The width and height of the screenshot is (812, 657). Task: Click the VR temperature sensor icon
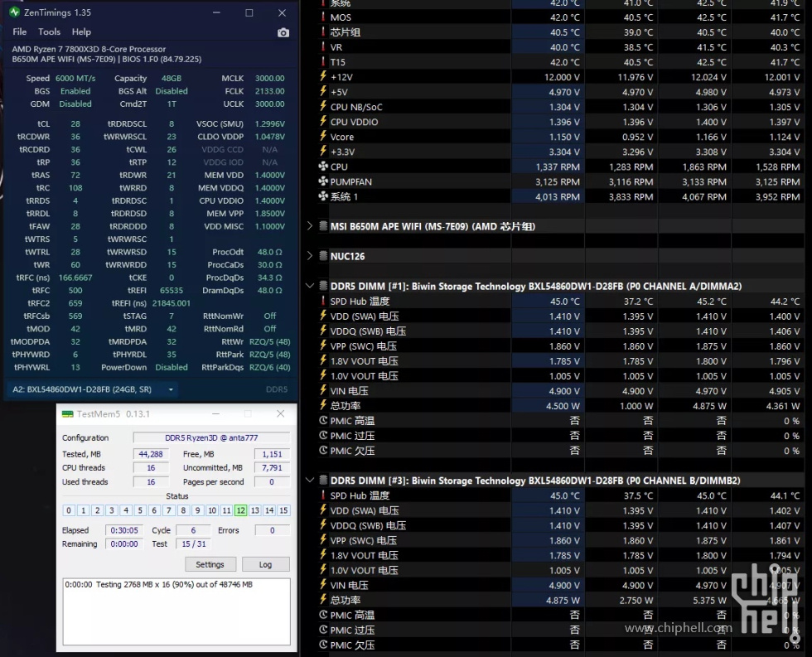[x=323, y=46]
